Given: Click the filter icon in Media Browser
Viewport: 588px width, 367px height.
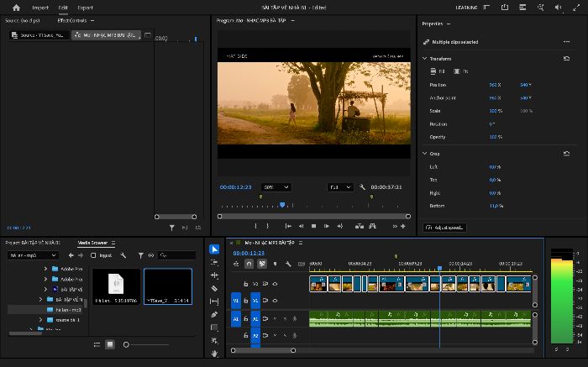Looking at the screenshot, I should tap(140, 255).
